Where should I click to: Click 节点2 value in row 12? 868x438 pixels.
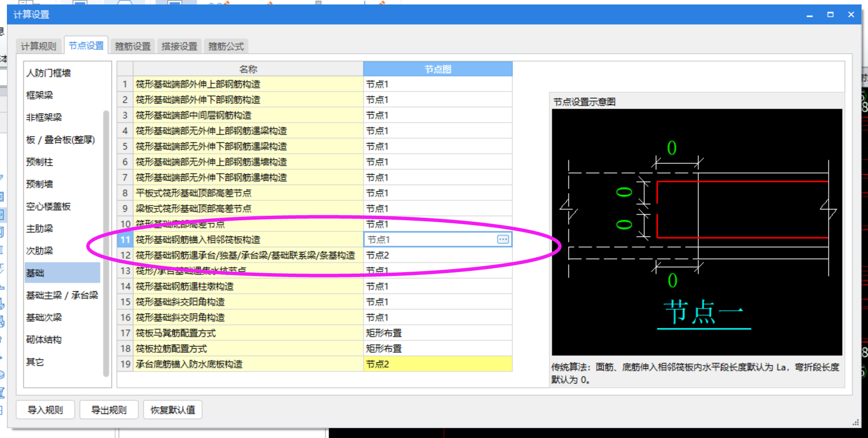coord(437,255)
